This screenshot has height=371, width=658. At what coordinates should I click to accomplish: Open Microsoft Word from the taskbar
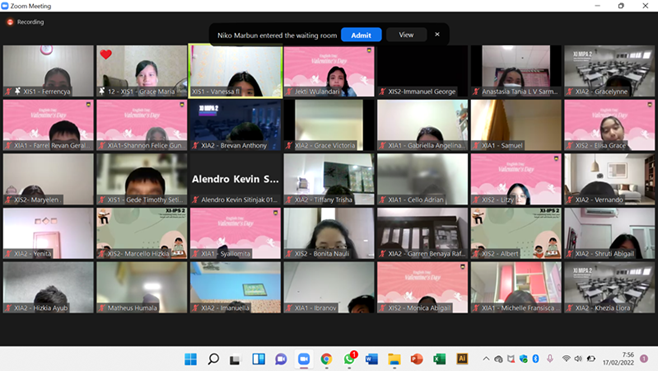tap(372, 359)
